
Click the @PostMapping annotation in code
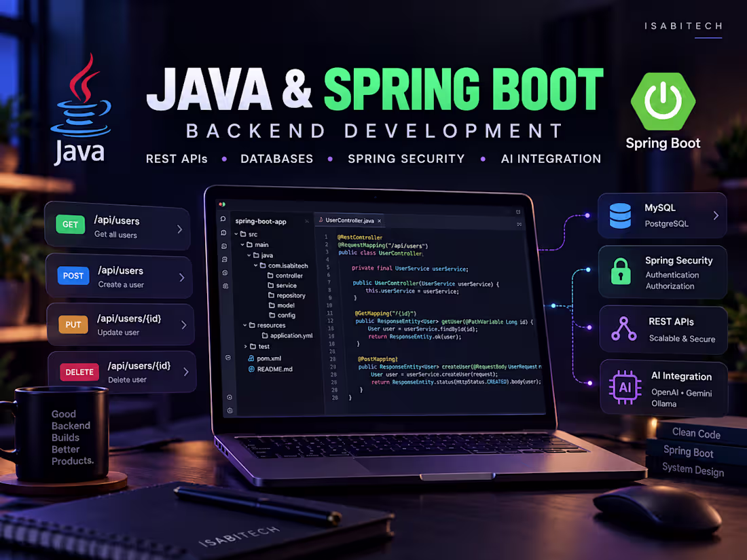point(378,359)
